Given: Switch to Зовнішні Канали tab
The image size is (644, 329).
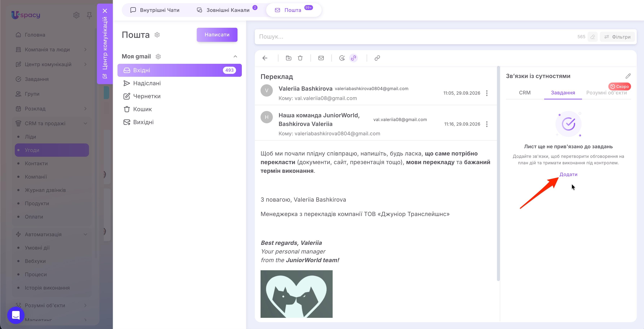Looking at the screenshot, I should click(x=227, y=10).
